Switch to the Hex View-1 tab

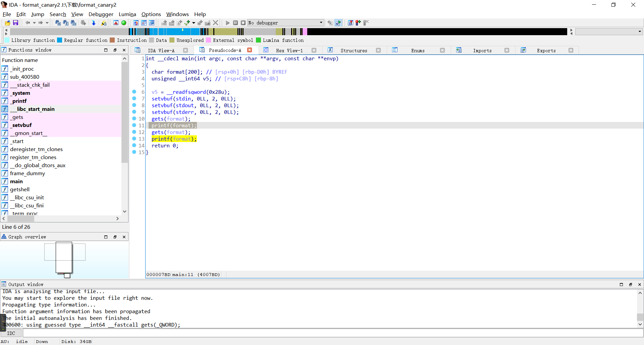pyautogui.click(x=289, y=50)
